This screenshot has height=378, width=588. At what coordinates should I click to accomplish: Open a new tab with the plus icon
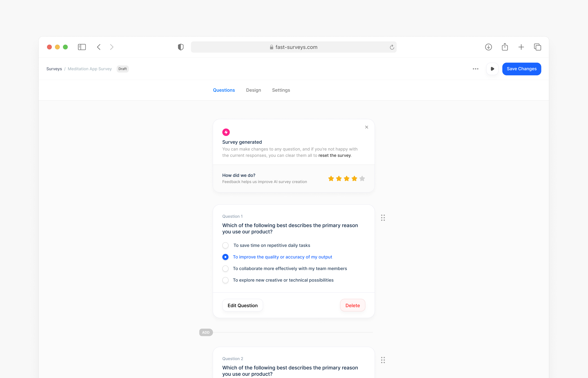click(x=521, y=47)
